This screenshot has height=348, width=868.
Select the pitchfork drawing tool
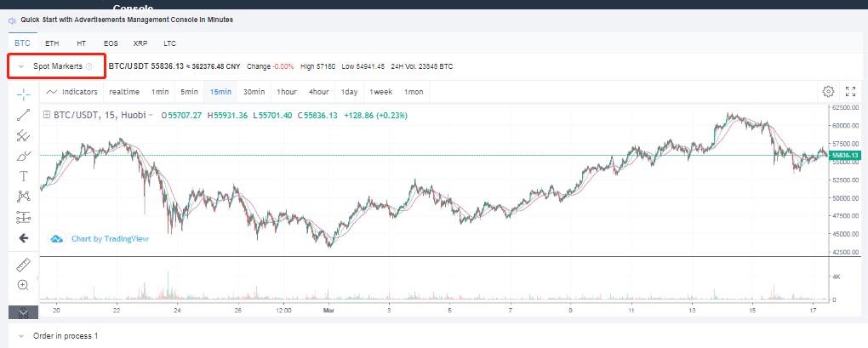(23, 135)
